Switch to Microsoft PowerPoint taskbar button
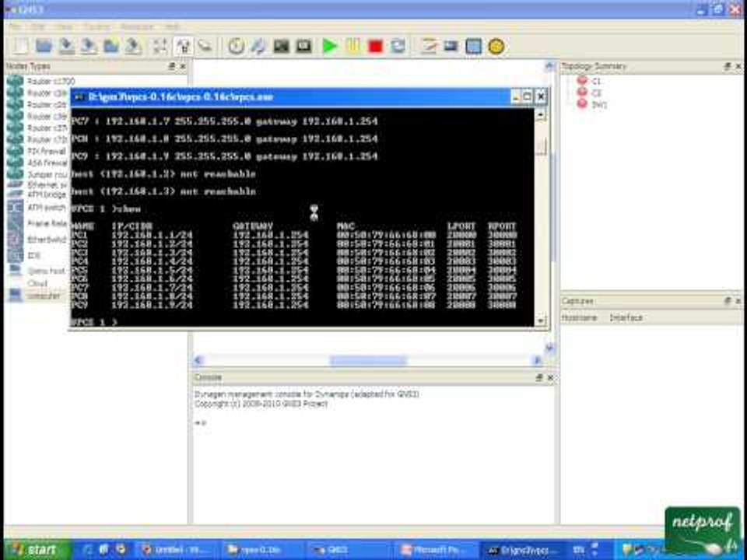 [433, 550]
